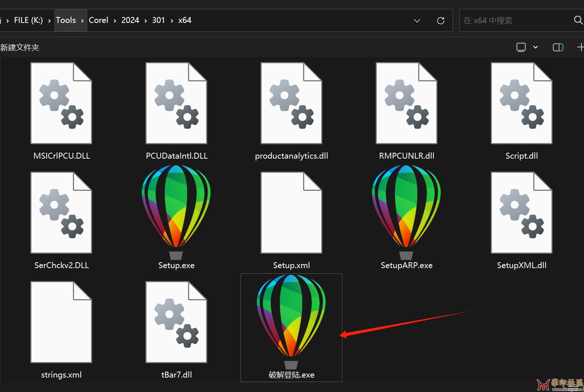This screenshot has height=392, width=584.
Task: Navigate to 301 folder in breadcrumb
Action: pyautogui.click(x=158, y=20)
